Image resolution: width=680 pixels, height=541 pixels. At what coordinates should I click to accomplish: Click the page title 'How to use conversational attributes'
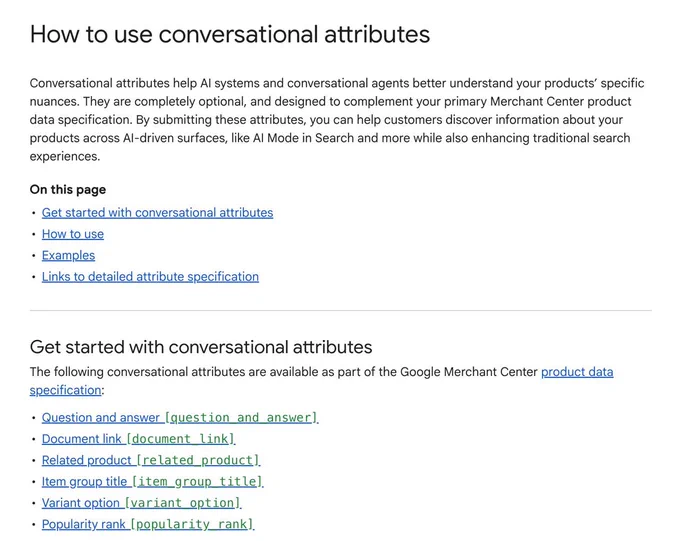pos(230,34)
